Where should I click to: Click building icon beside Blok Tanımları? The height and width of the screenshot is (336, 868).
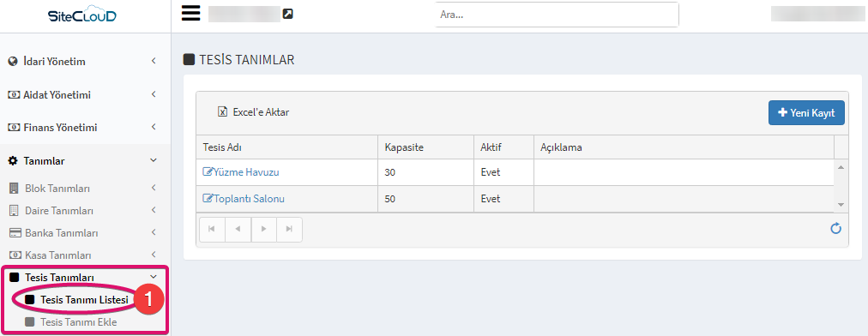[14, 189]
